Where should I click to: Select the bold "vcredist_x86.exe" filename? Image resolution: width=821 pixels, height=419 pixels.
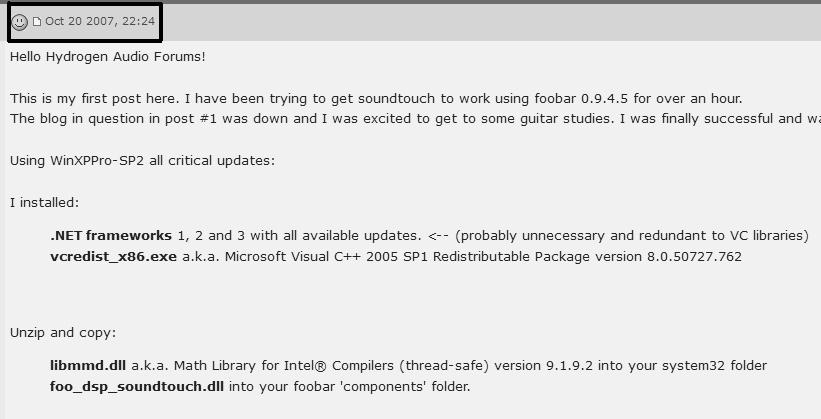(x=113, y=256)
